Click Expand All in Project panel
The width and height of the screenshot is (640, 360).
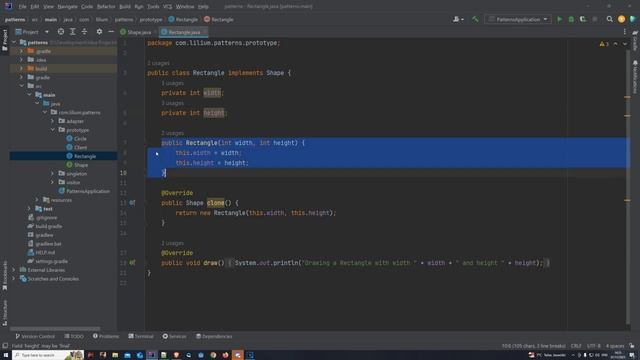coord(73,31)
